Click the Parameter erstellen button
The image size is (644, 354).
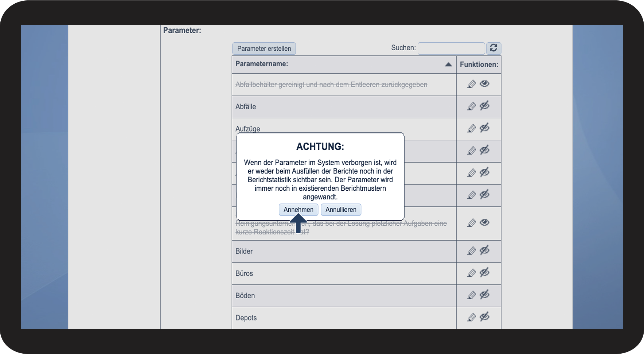pos(264,48)
